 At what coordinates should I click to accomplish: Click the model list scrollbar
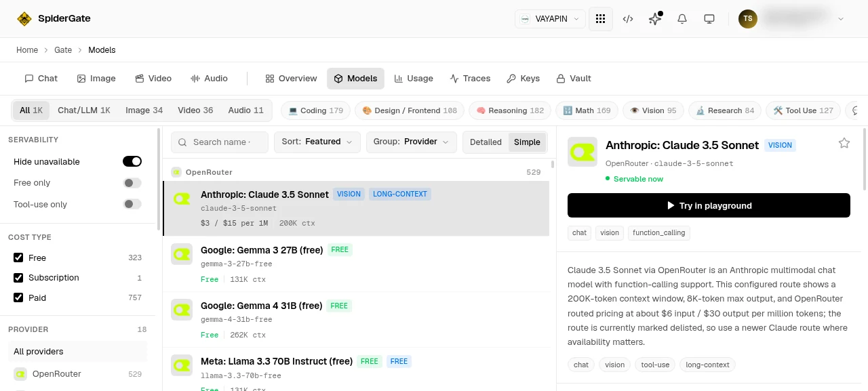point(552,164)
